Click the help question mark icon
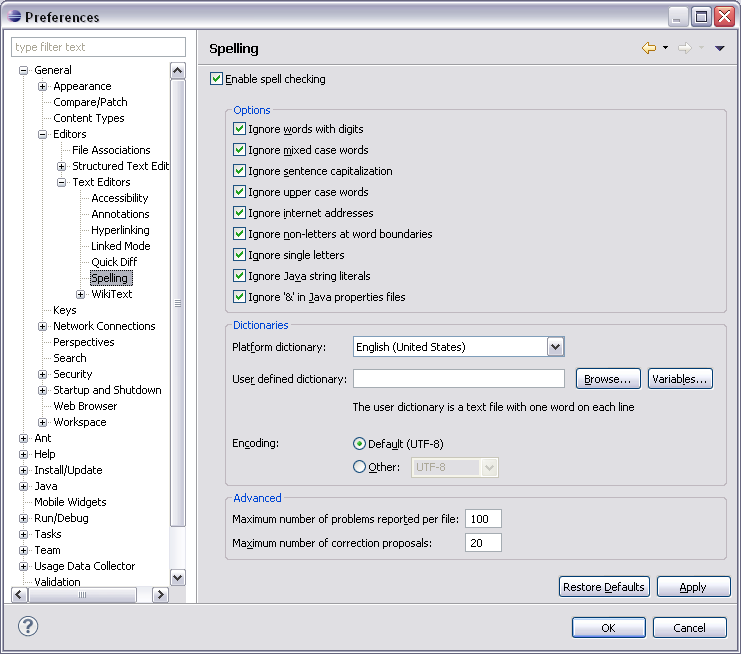Viewport: 741px width, 654px height. tap(28, 627)
